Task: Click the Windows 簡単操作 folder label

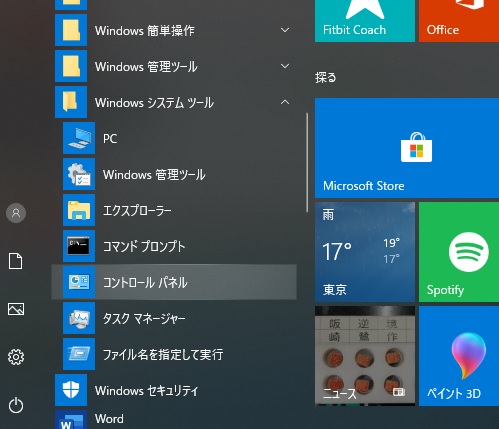Action: (x=145, y=31)
